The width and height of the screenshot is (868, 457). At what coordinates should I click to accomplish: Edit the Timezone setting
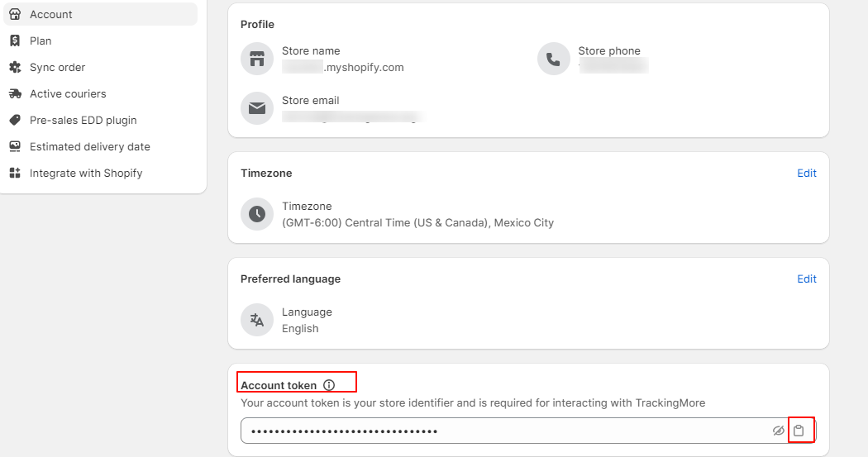(807, 174)
